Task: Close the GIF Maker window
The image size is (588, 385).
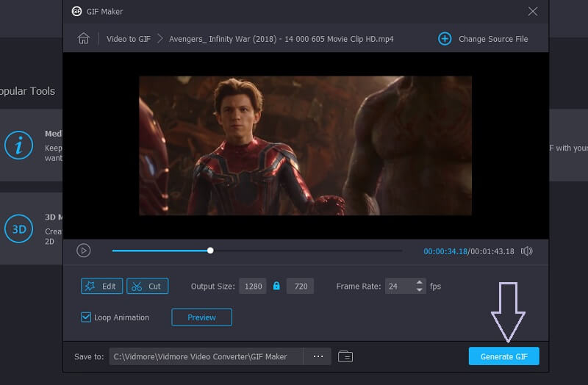Action: click(x=533, y=12)
